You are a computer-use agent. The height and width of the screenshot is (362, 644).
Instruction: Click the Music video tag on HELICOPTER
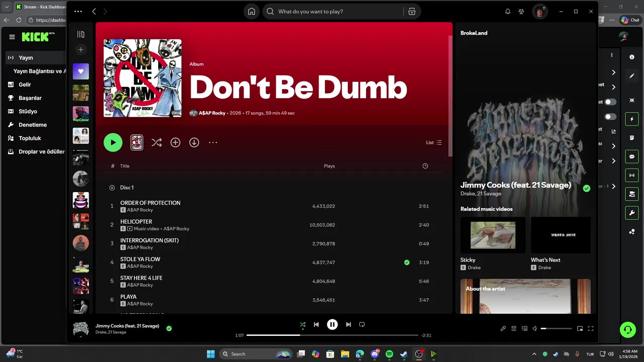click(x=147, y=229)
